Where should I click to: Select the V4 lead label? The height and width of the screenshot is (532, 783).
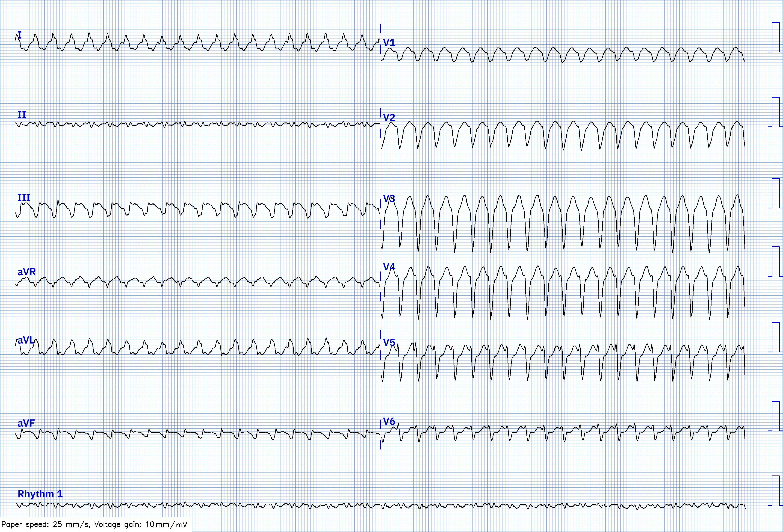click(x=389, y=267)
